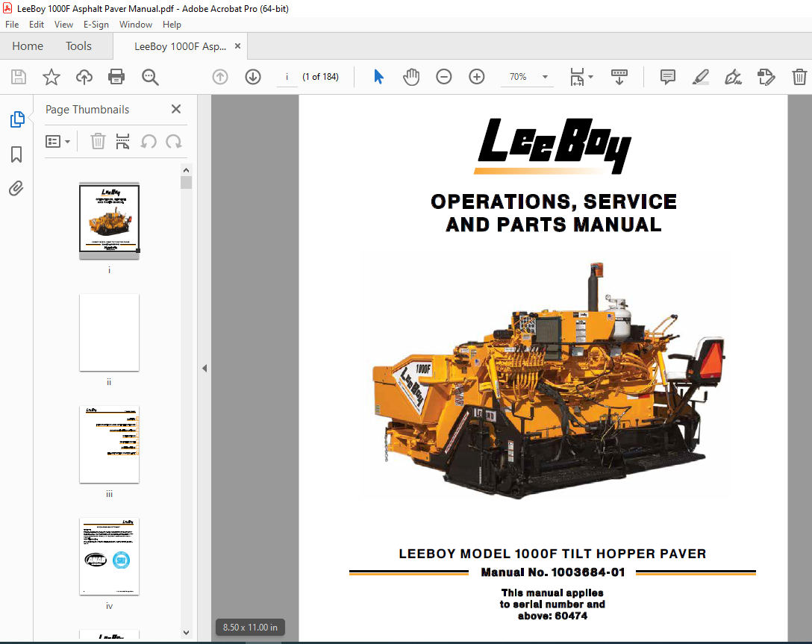The width and height of the screenshot is (812, 644).
Task: Expand fit page options dropdown arrow
Action: [x=591, y=77]
